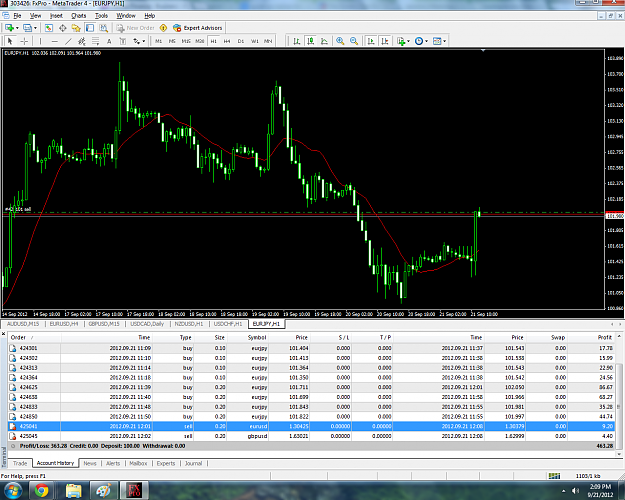Open the Experts terminal tab
This screenshot has width=625, height=500.
(x=166, y=463)
